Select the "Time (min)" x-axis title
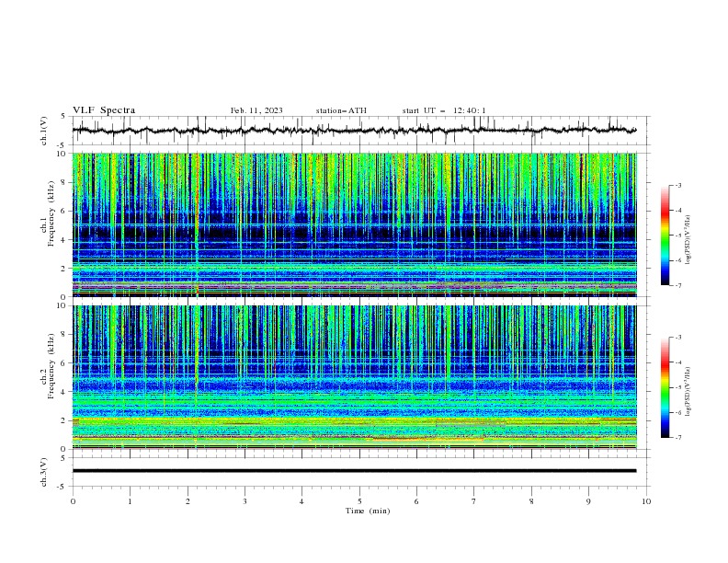This screenshot has width=728, height=563. 368,511
